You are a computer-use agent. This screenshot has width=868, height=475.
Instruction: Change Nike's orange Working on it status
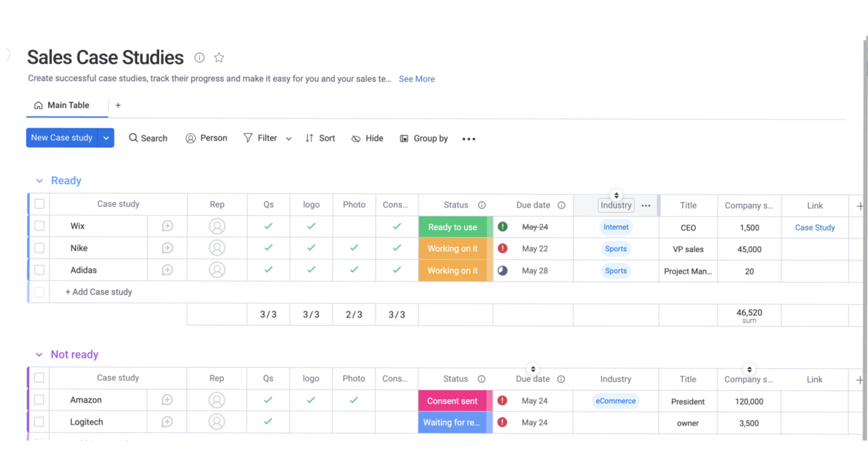452,249
